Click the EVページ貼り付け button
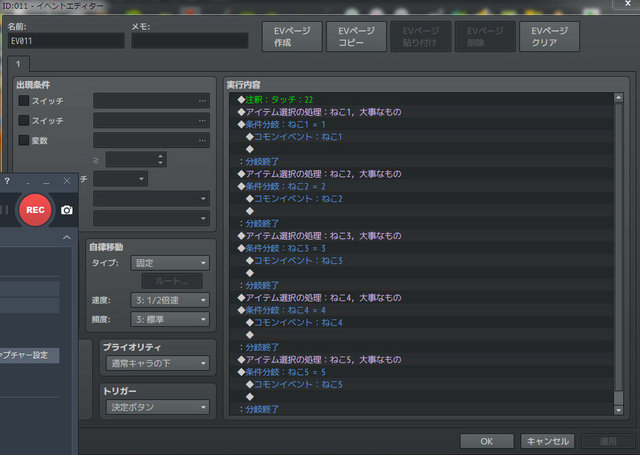This screenshot has width=640, height=455. (x=421, y=37)
